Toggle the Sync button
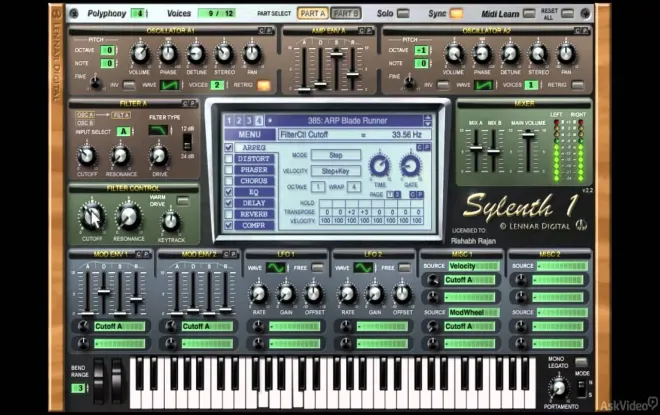Image resolution: width=660 pixels, height=415 pixels. tap(456, 13)
